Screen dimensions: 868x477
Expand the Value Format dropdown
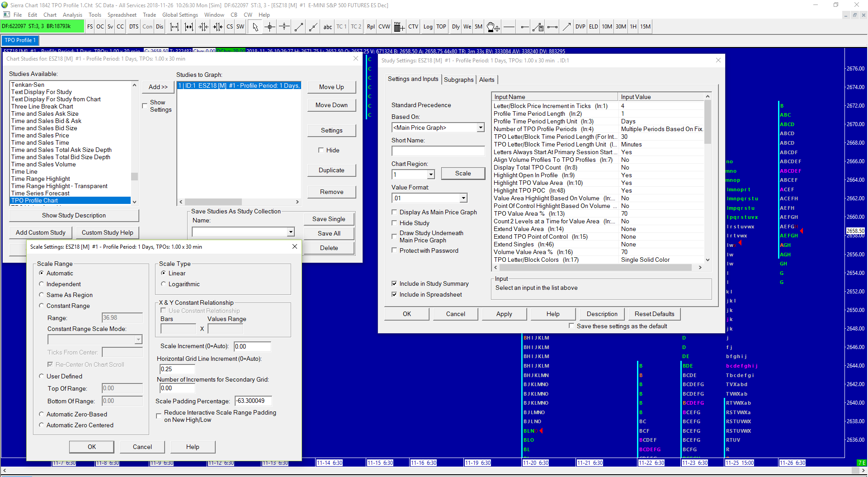click(463, 198)
